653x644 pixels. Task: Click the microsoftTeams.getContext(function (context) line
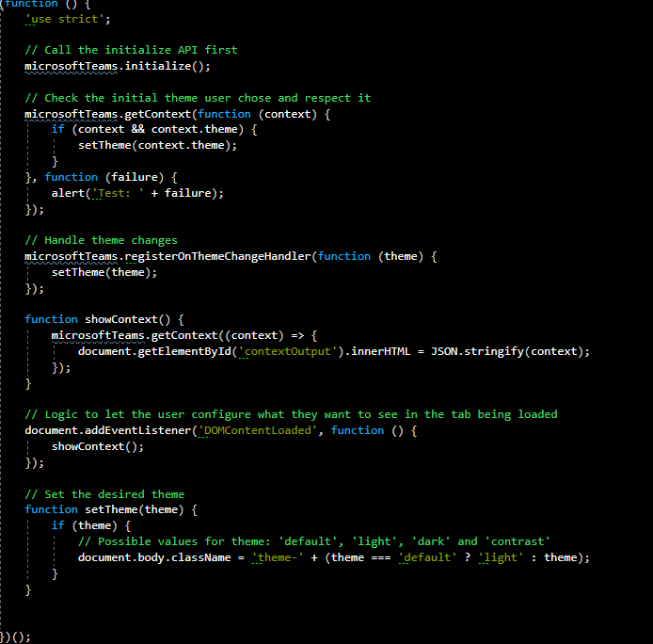(178, 114)
